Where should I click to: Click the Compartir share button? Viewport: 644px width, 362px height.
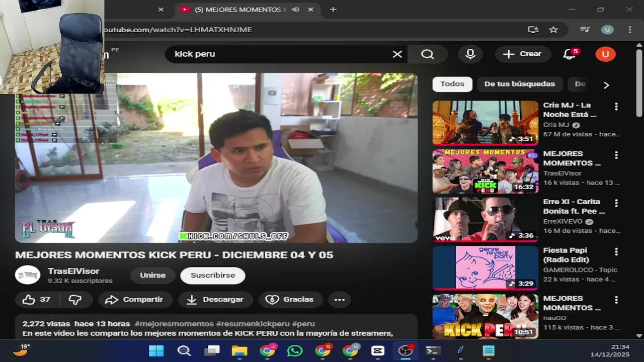click(x=135, y=299)
